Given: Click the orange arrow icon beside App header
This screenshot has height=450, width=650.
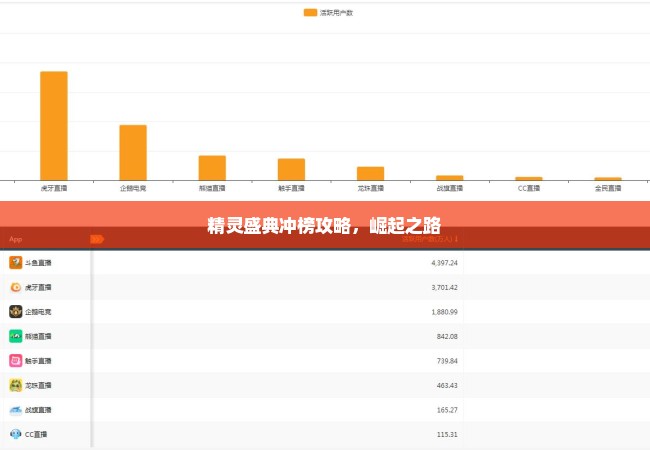Looking at the screenshot, I should pos(97,239).
